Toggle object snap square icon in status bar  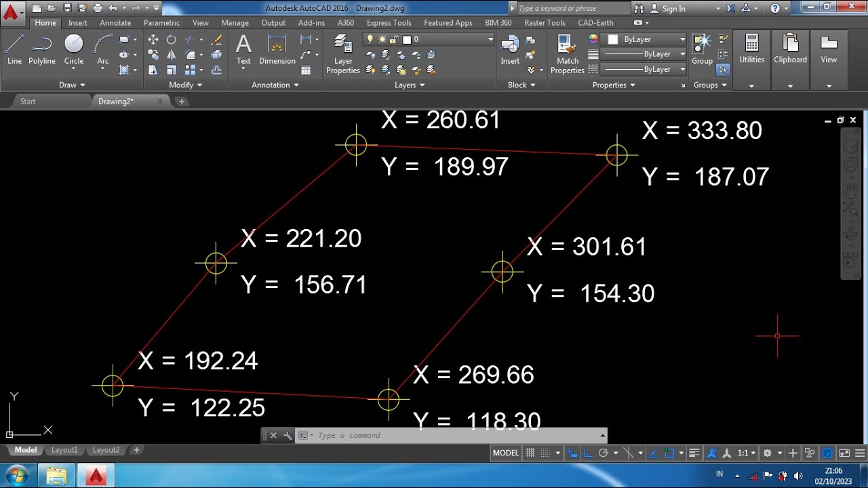tap(669, 453)
